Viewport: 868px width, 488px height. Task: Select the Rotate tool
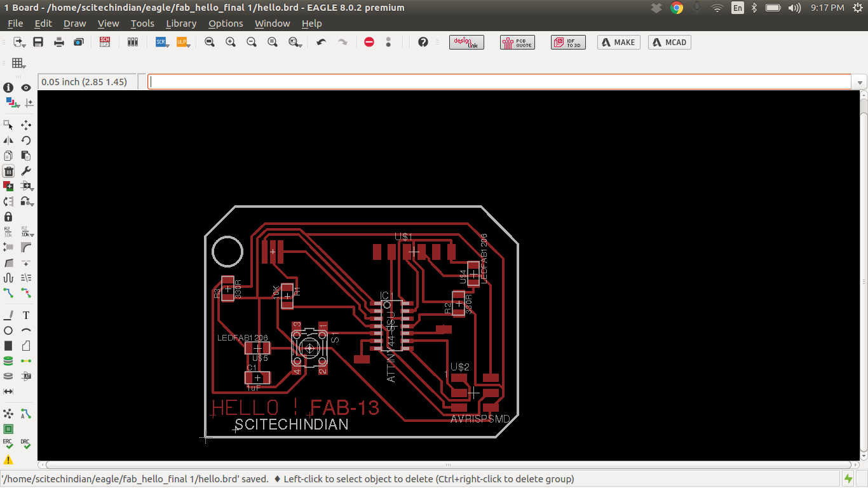click(26, 140)
